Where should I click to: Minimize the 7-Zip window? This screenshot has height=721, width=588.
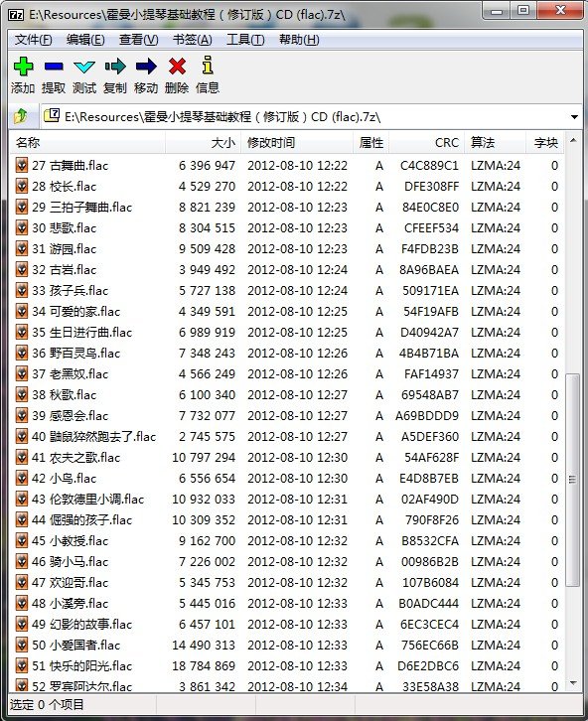pyautogui.click(x=497, y=10)
